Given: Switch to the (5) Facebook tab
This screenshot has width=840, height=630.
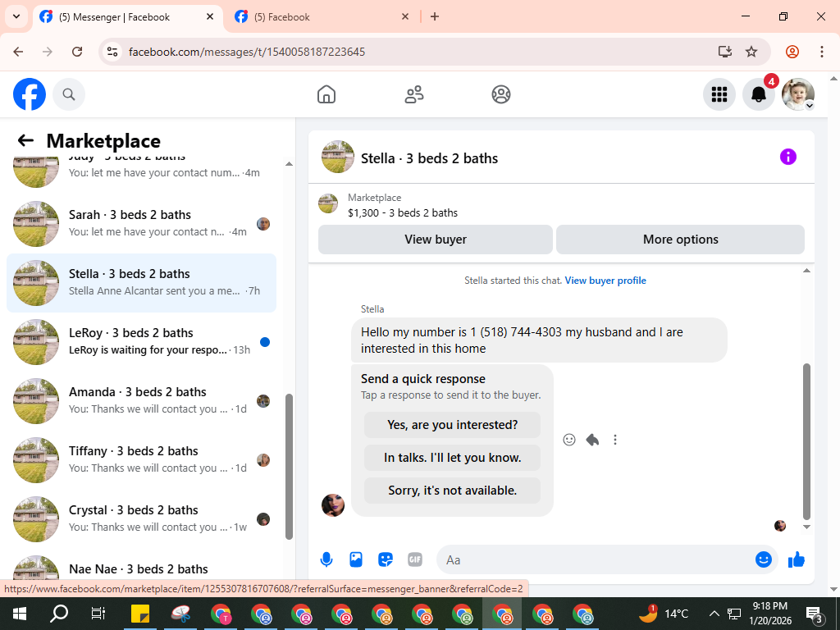Looking at the screenshot, I should [322, 17].
